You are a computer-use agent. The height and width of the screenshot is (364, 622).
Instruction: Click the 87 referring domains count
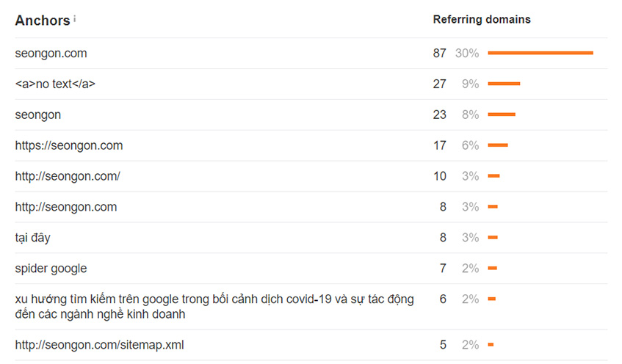click(440, 53)
